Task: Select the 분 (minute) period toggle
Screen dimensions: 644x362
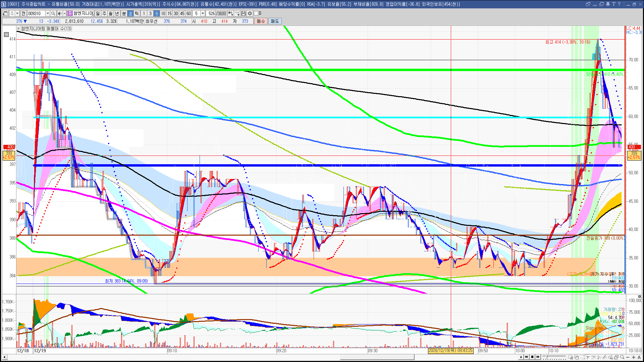Action: pyautogui.click(x=124, y=13)
